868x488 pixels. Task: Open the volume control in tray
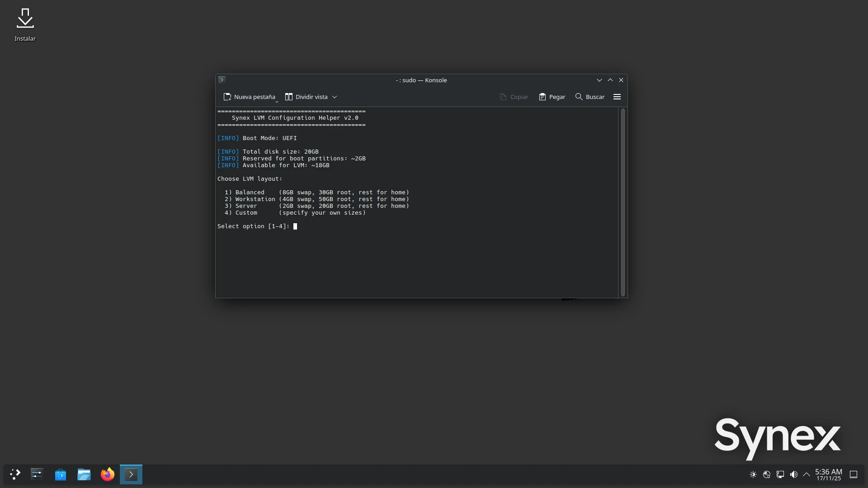tap(793, 474)
